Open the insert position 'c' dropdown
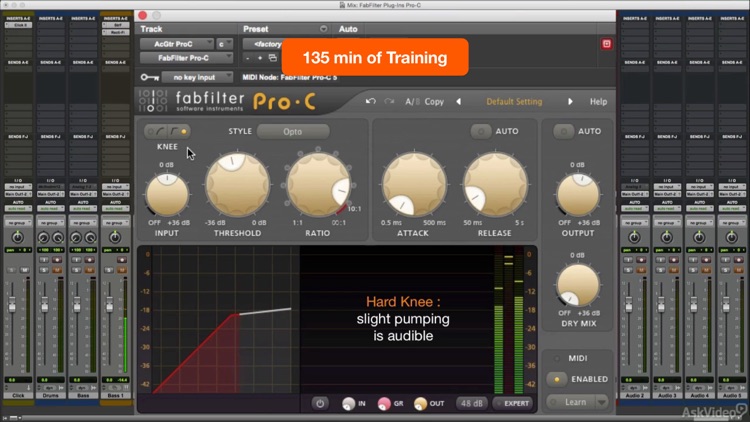Image resolution: width=750 pixels, height=422 pixels. point(224,44)
